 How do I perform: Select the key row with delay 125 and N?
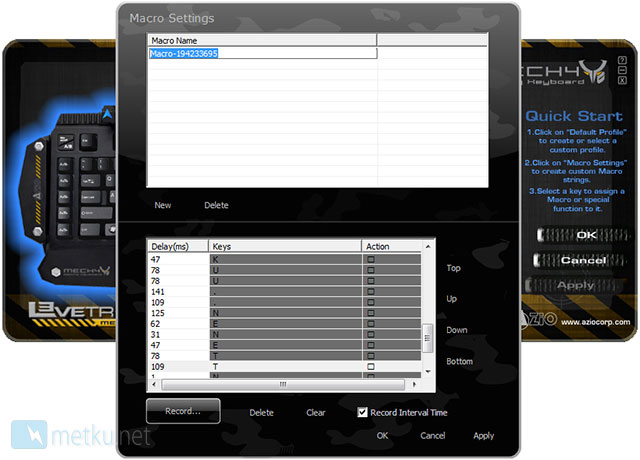tap(285, 313)
